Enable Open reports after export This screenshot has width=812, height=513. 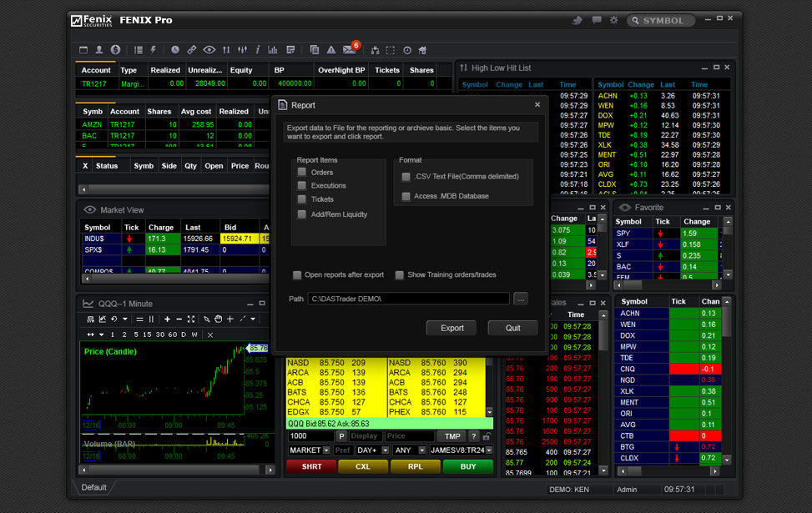(297, 275)
